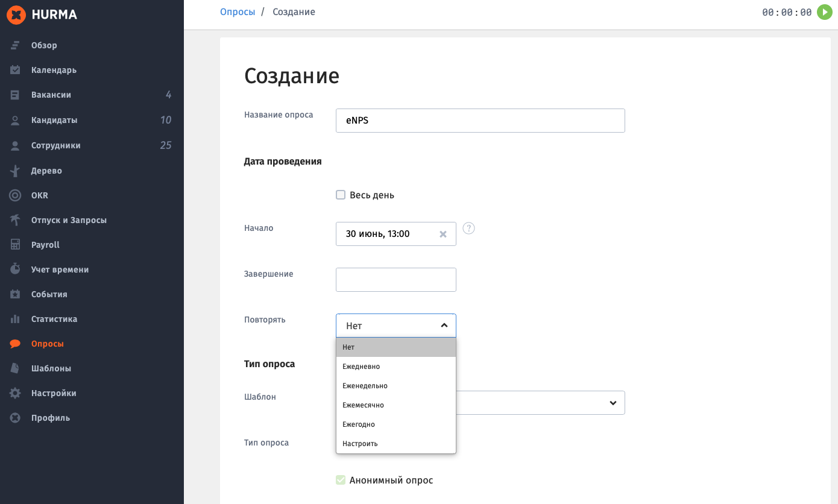Image resolution: width=838 pixels, height=504 pixels.
Task: Click the Календарь calendar icon
Action: (x=16, y=70)
